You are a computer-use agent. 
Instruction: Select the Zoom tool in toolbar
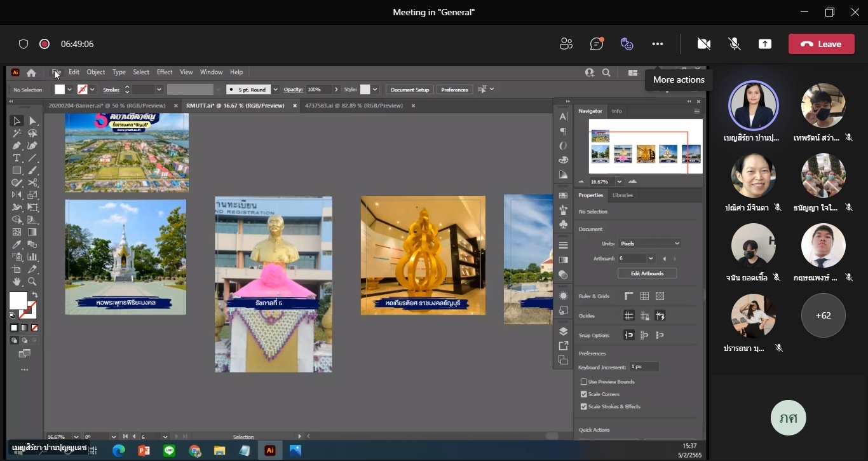coord(32,282)
